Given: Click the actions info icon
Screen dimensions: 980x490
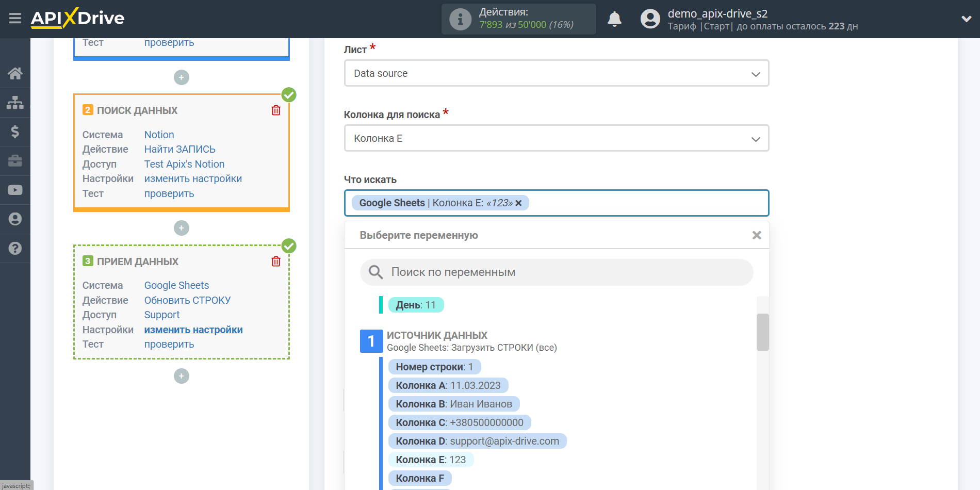Looking at the screenshot, I should point(460,19).
